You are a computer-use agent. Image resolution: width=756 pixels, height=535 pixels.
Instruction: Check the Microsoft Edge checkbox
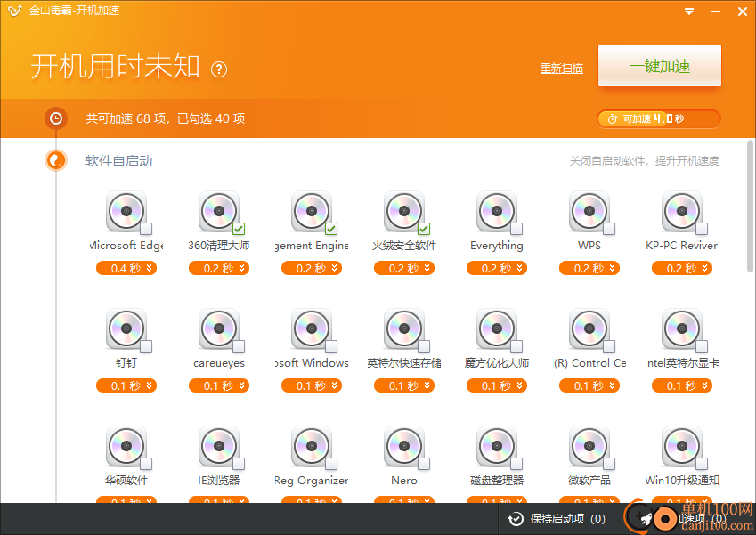[x=146, y=229]
